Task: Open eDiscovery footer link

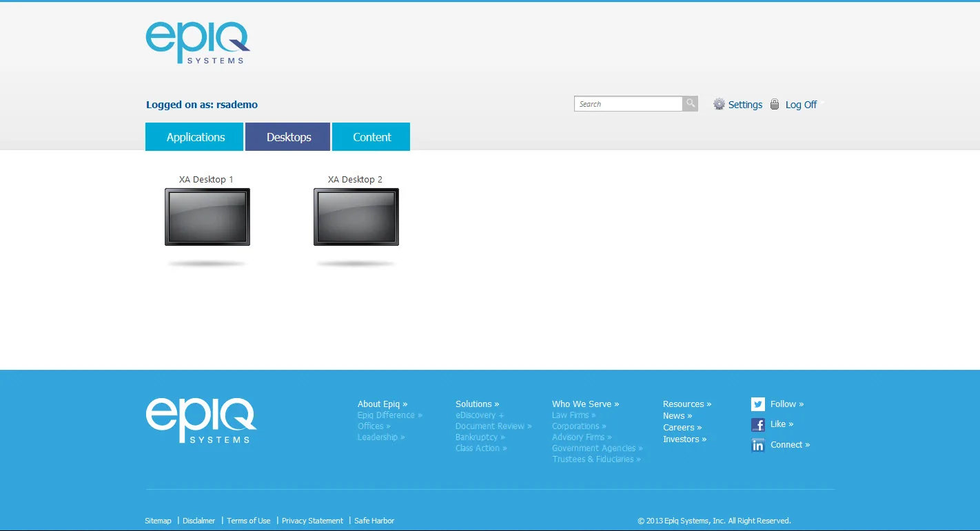Action: (x=479, y=415)
